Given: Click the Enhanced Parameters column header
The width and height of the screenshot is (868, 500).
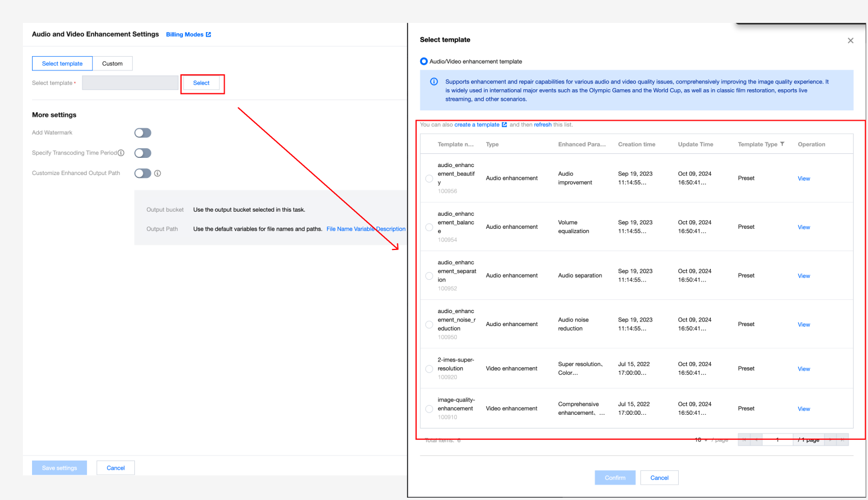Looking at the screenshot, I should click(x=582, y=144).
